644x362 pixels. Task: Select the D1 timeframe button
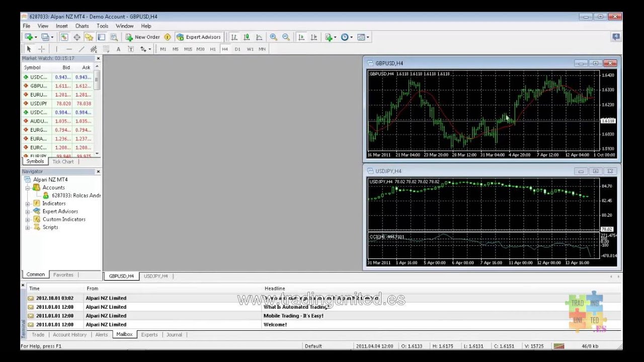(x=237, y=49)
